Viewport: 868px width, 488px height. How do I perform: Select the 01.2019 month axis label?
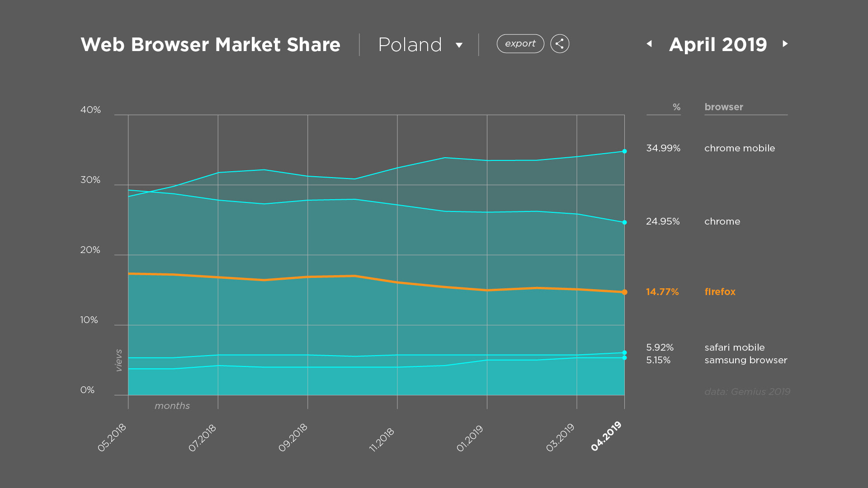470,438
